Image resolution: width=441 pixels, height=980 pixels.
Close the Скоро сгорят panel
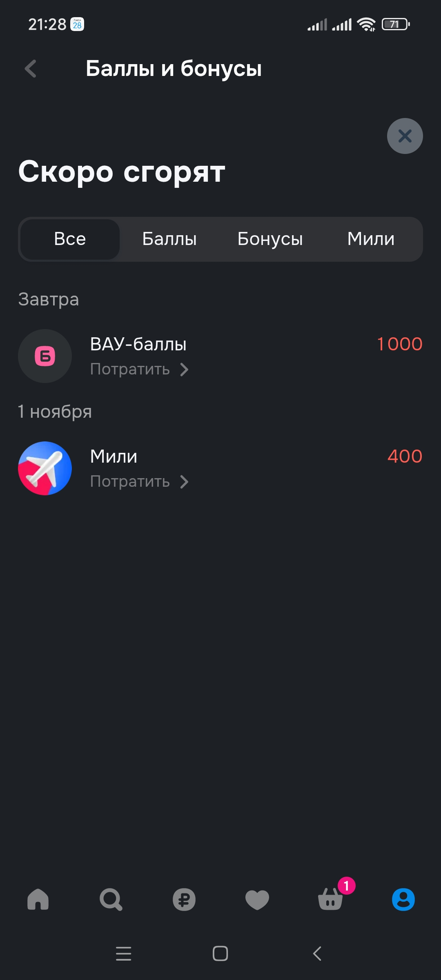(405, 136)
